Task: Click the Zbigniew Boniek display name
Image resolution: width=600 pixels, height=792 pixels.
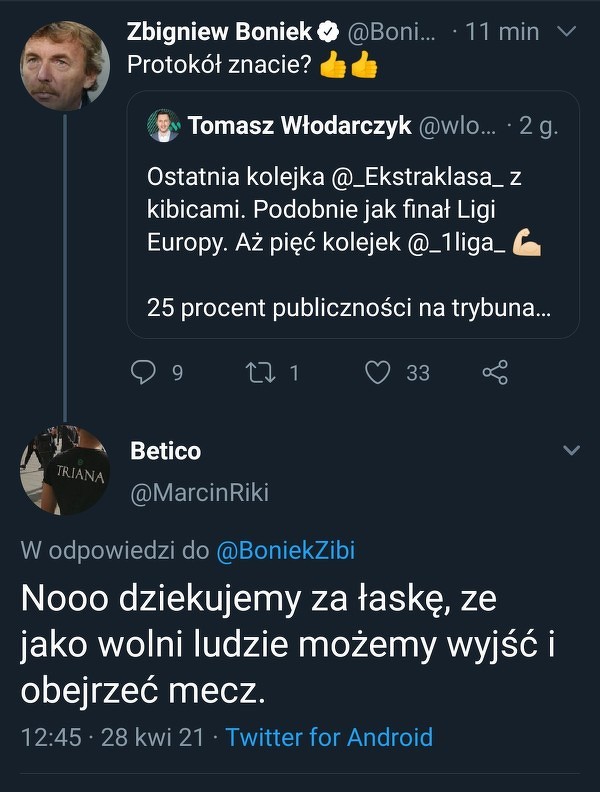Action: (219, 32)
